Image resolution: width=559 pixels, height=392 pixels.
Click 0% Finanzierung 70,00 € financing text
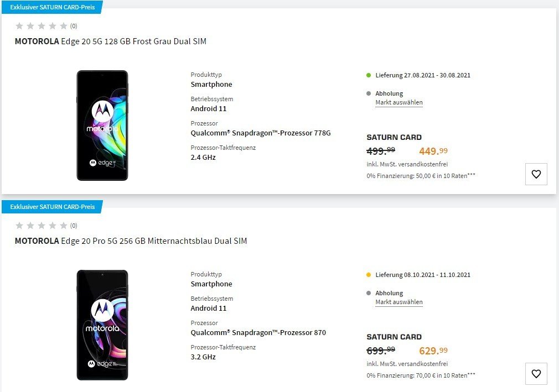[421, 375]
